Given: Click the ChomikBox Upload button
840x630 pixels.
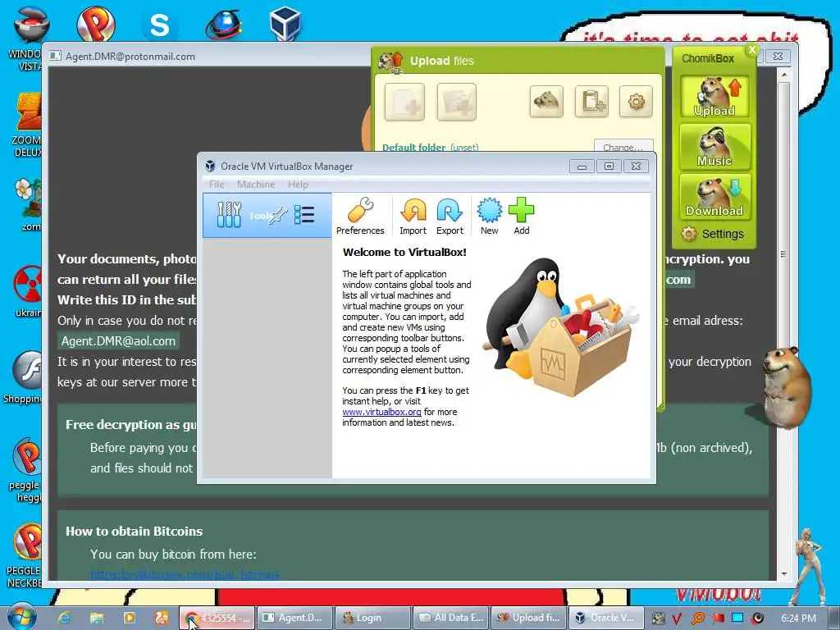Looking at the screenshot, I should (x=714, y=97).
